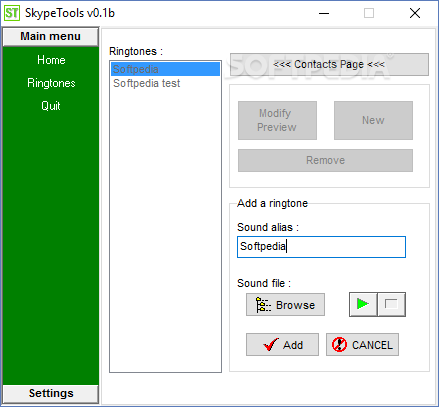Cancel adding the ringtone
Image resolution: width=439 pixels, height=407 pixels.
(x=362, y=344)
